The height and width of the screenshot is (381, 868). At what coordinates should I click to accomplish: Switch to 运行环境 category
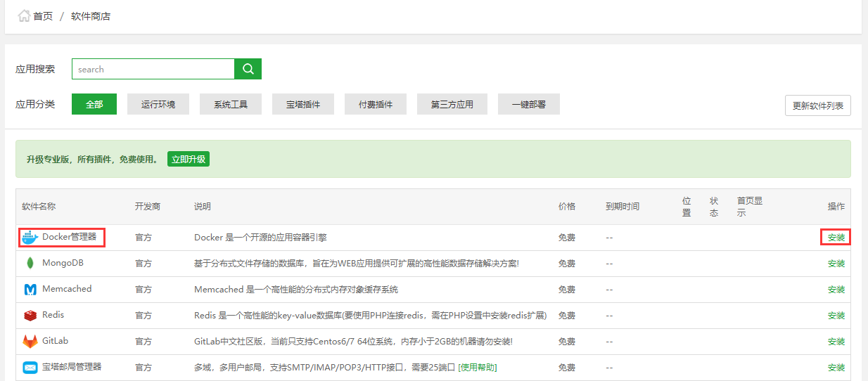(x=158, y=104)
